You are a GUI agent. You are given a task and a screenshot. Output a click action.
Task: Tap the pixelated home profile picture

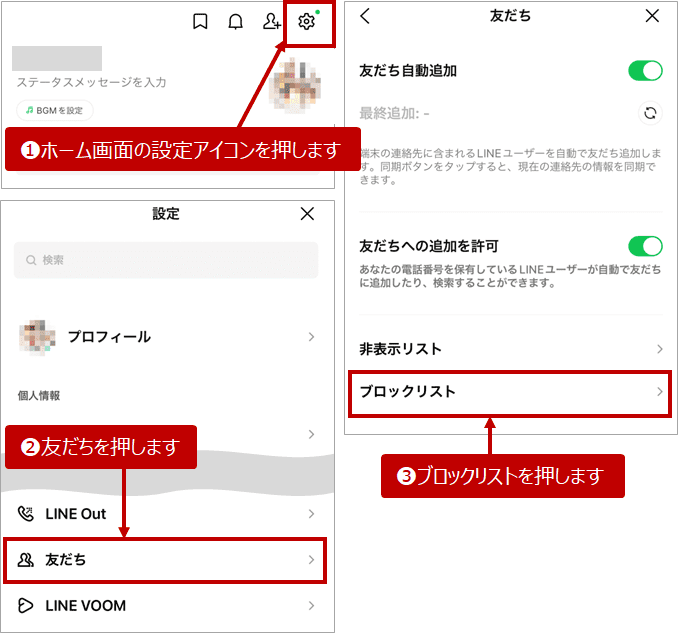point(295,85)
